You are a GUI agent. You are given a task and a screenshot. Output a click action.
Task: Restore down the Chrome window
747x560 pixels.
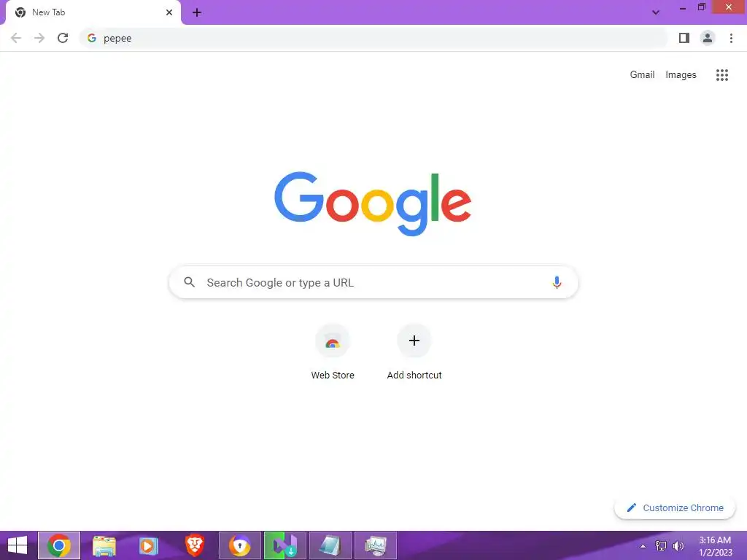[701, 7]
